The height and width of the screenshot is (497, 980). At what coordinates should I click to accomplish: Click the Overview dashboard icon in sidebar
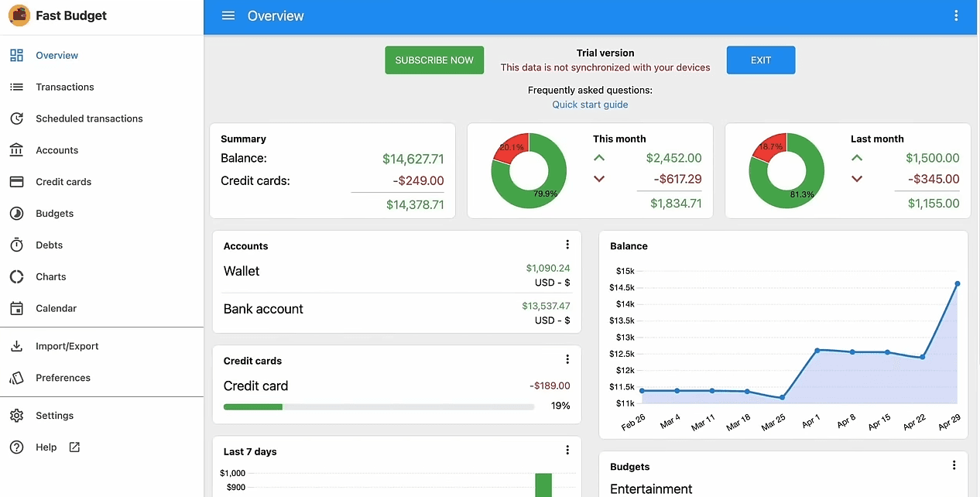[x=16, y=55]
